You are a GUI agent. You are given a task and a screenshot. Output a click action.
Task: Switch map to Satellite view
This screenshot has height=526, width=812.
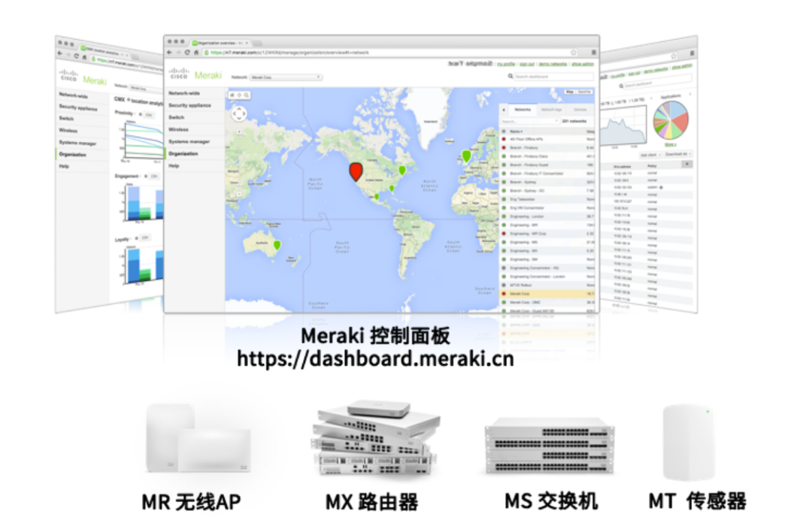point(585,92)
